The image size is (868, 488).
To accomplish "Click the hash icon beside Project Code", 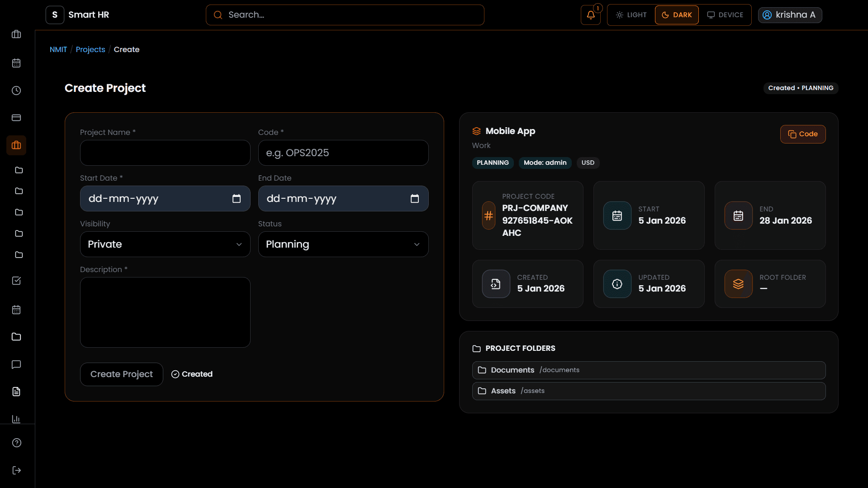I will click(489, 215).
